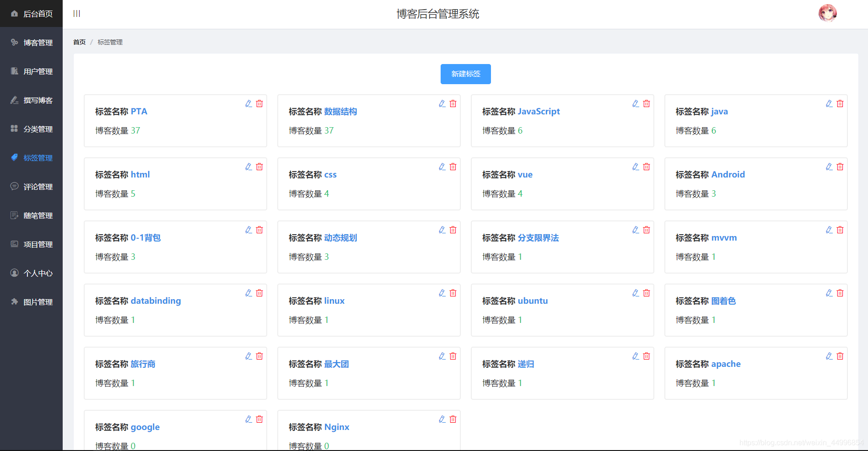This screenshot has width=868, height=451.
Task: Remove the java tag with trash icon
Action: (840, 103)
